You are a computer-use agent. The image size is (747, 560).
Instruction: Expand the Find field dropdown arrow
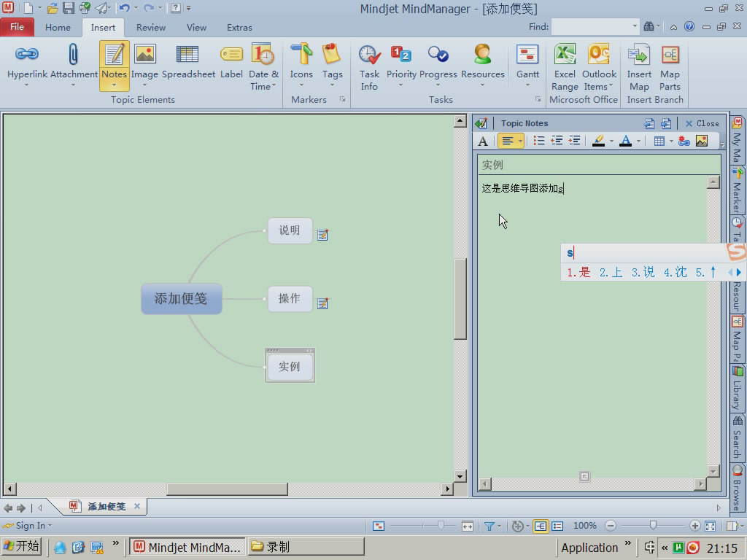(635, 27)
